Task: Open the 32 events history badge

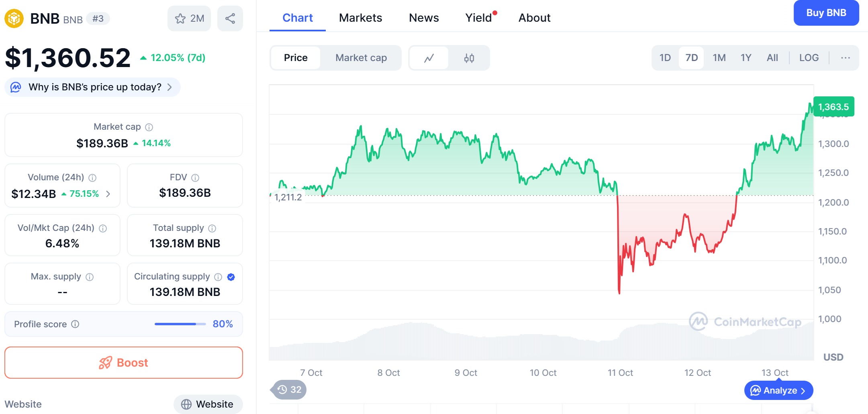Action: [x=290, y=390]
